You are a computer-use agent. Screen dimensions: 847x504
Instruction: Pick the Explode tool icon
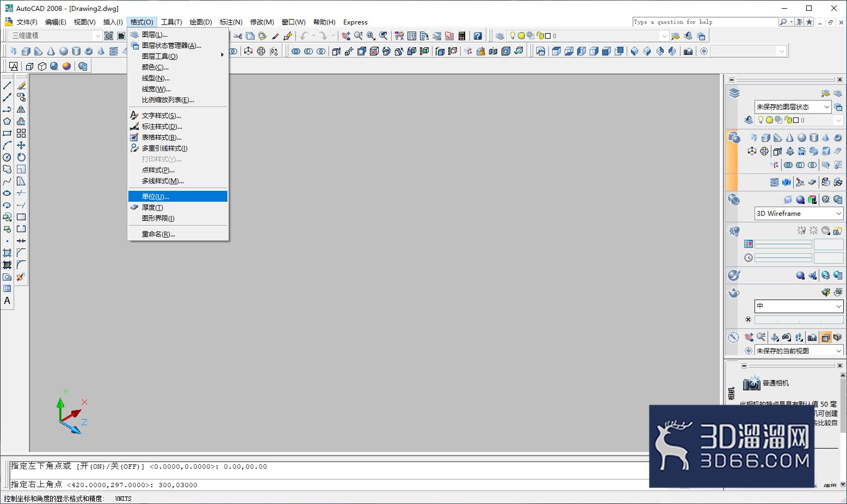tap(21, 277)
